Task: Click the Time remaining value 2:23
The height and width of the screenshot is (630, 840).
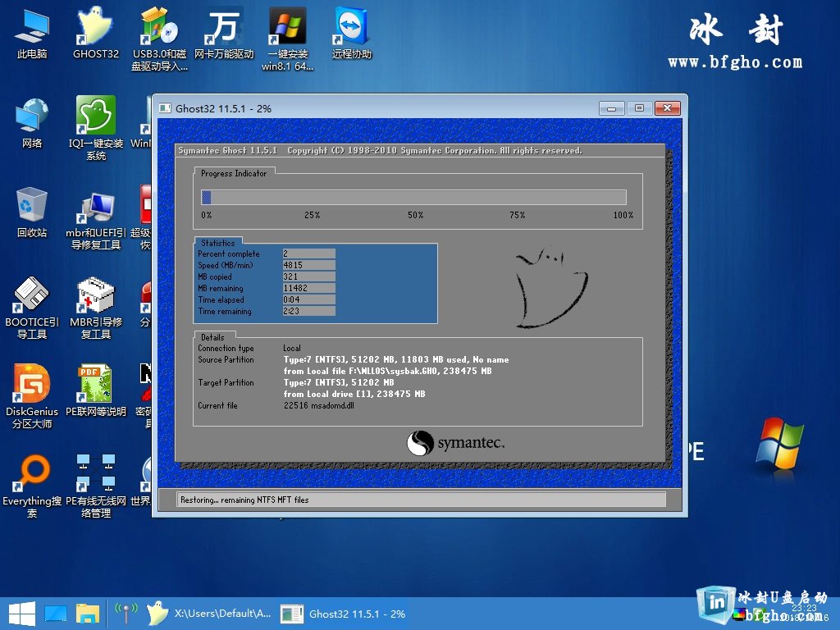Action: pyautogui.click(x=308, y=311)
